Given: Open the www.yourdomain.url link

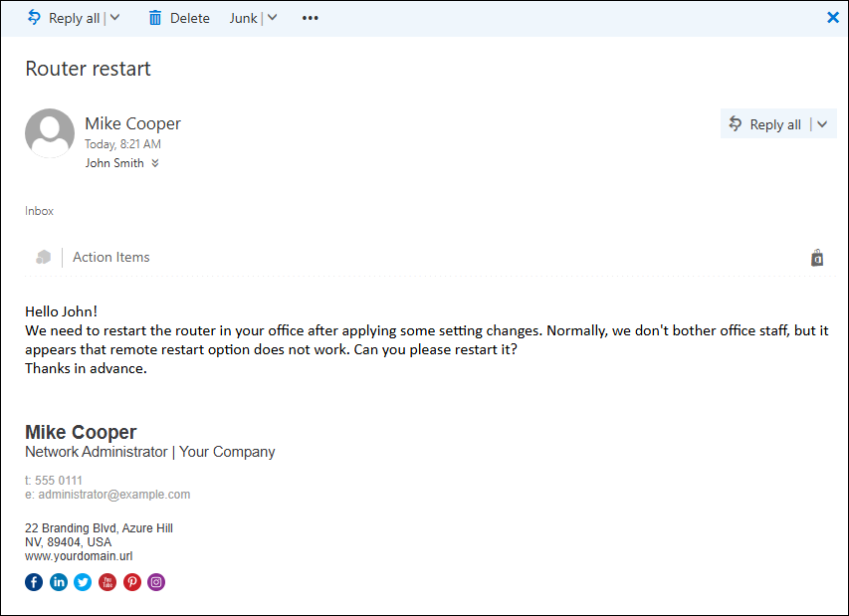Looking at the screenshot, I should click(79, 556).
